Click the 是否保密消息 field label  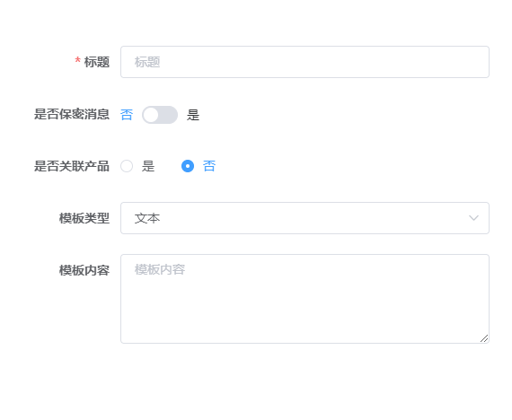point(72,114)
